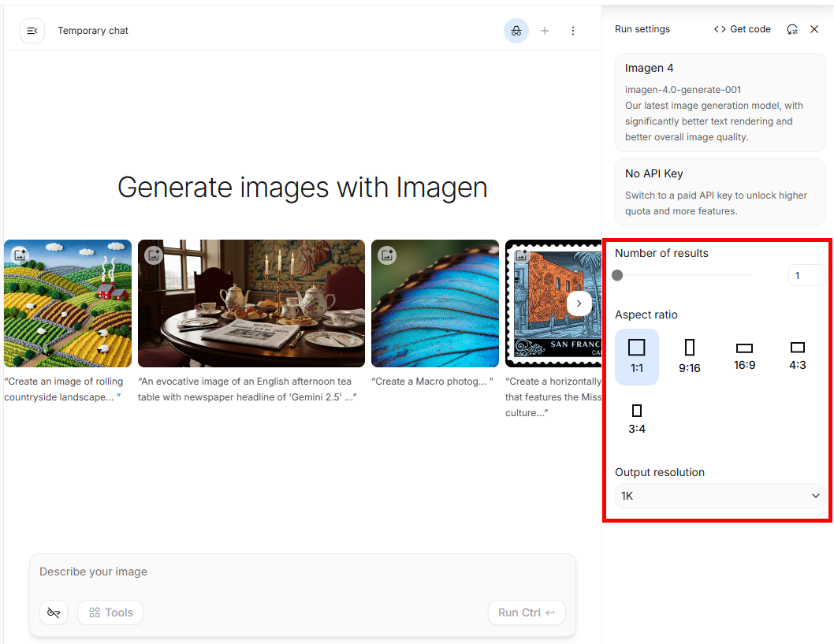Select the 9:16 aspect ratio
Viewport: 834px width, 644px height.
[690, 356]
